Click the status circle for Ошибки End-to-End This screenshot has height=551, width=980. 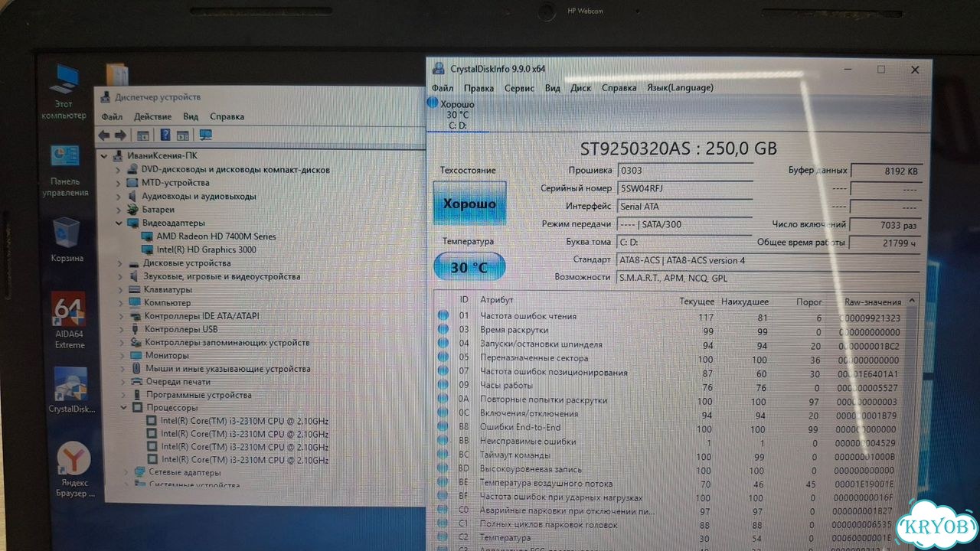pos(443,428)
